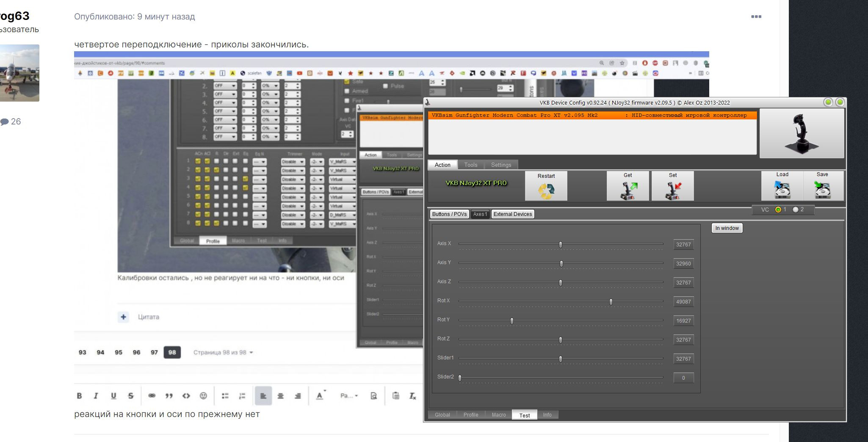Click the Set settings to device icon
Viewport: 868px width, 442px height.
[673, 191]
